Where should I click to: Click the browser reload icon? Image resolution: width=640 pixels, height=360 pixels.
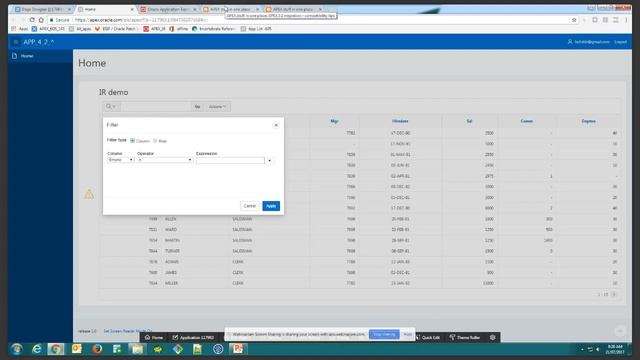32,20
